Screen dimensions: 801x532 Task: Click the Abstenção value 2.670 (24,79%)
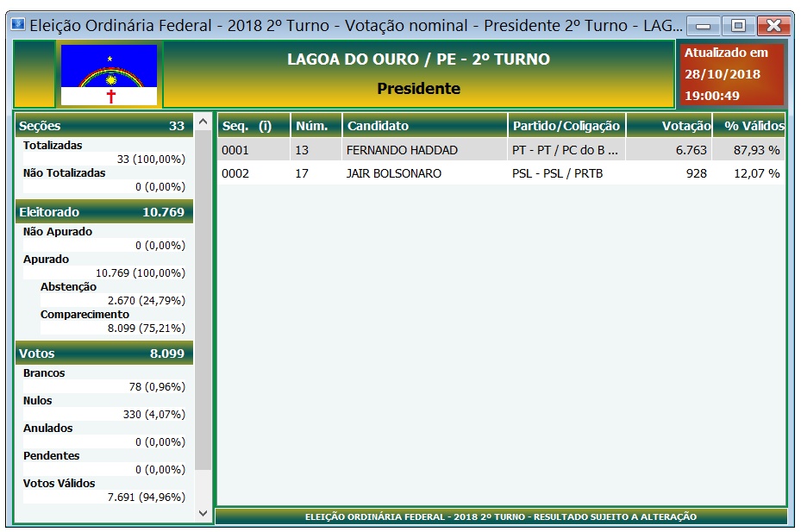pyautogui.click(x=146, y=301)
